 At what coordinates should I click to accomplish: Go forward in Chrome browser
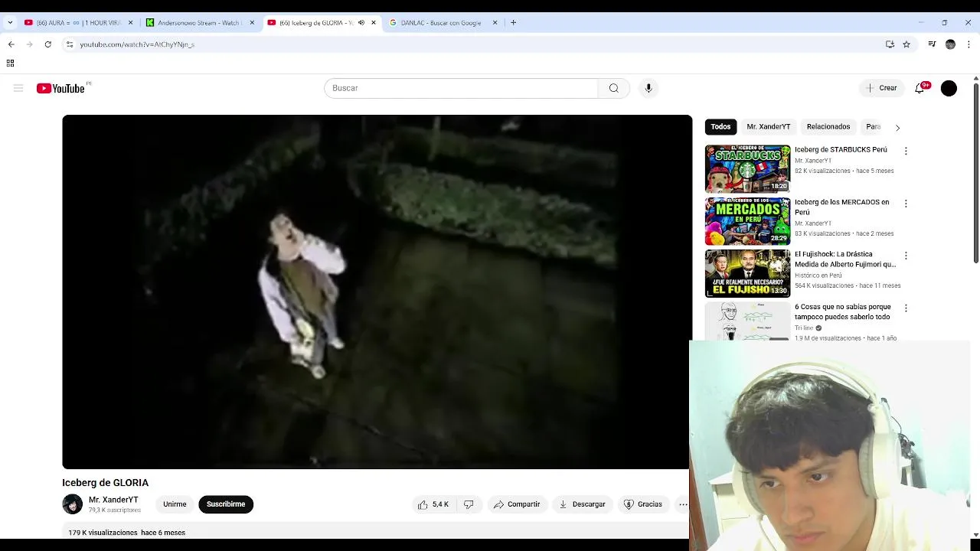coord(29,44)
